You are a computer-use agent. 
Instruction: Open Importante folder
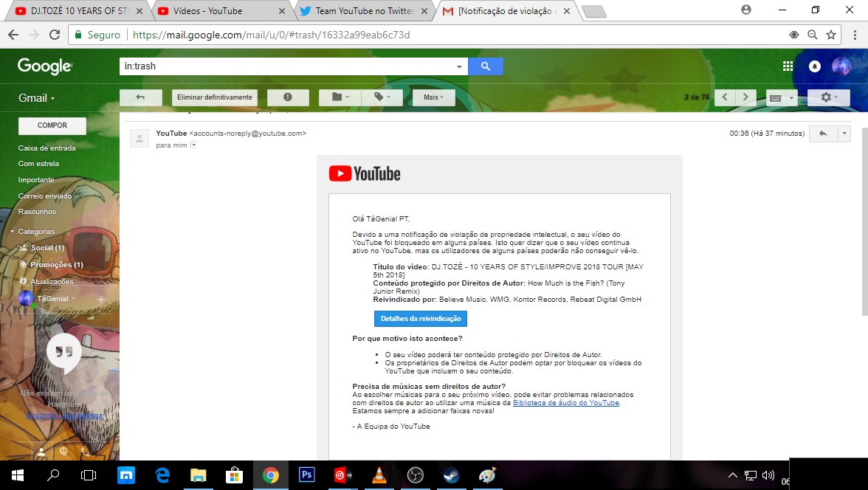tap(36, 180)
